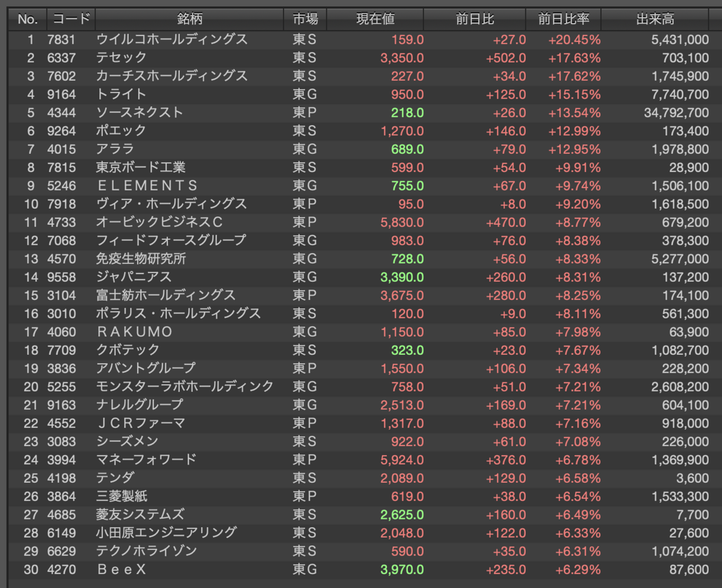Click the 前日比 column header
This screenshot has width=722, height=588.
tap(475, 19)
